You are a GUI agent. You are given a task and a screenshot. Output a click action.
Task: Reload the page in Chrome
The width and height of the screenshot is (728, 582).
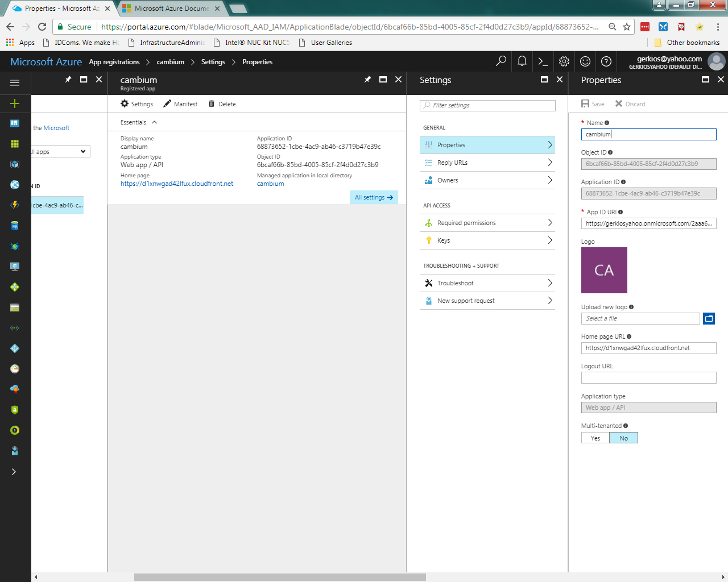tap(42, 27)
